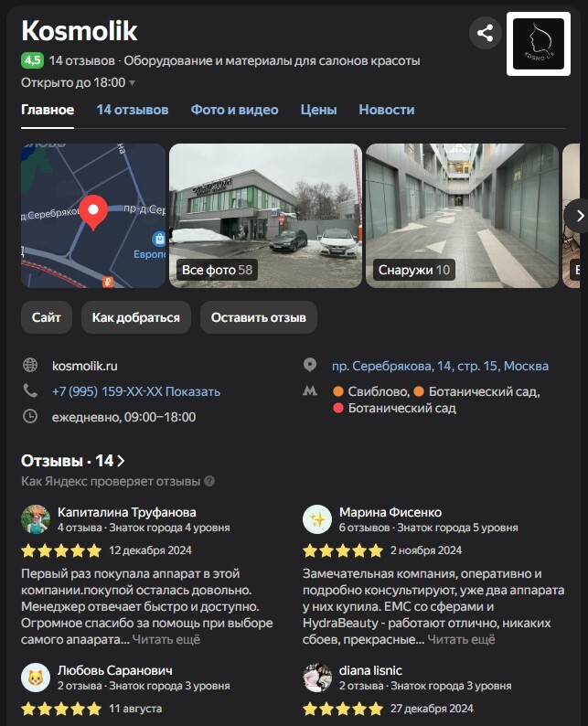Screen dimensions: 588x726
Task: Switch to the "Цены" tab
Action: [x=318, y=110]
